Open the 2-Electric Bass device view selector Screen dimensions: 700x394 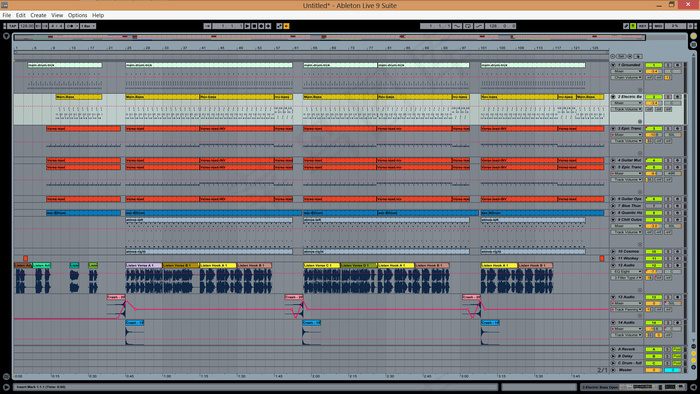(633, 387)
